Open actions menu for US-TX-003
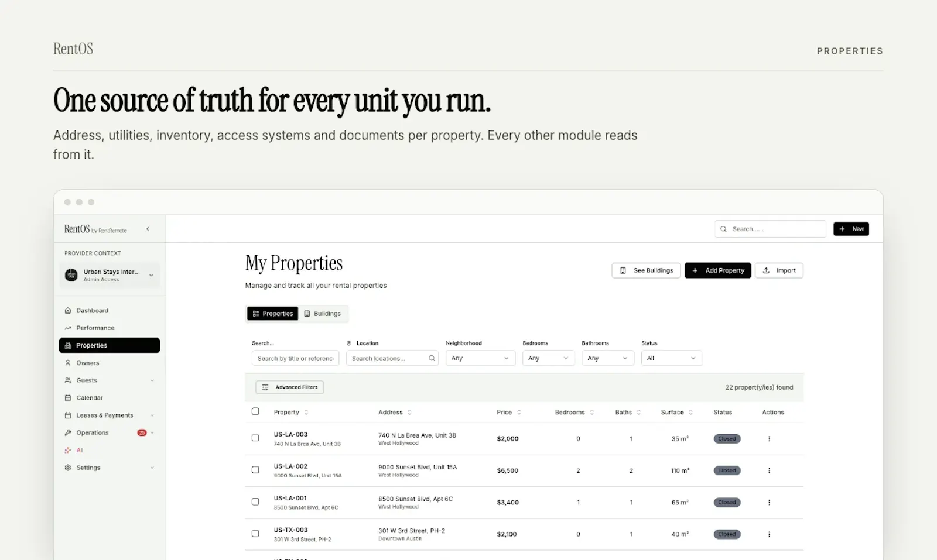The height and width of the screenshot is (560, 937). coord(769,534)
